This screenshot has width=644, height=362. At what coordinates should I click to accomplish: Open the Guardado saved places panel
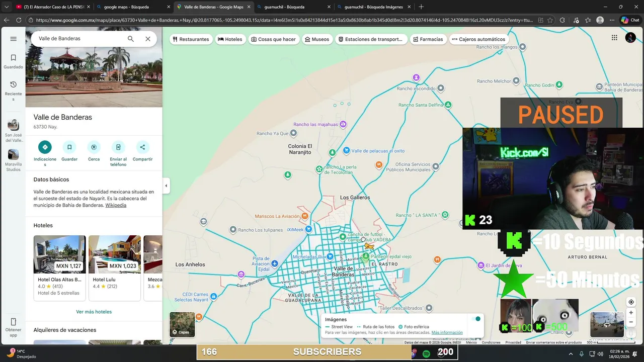click(x=13, y=61)
